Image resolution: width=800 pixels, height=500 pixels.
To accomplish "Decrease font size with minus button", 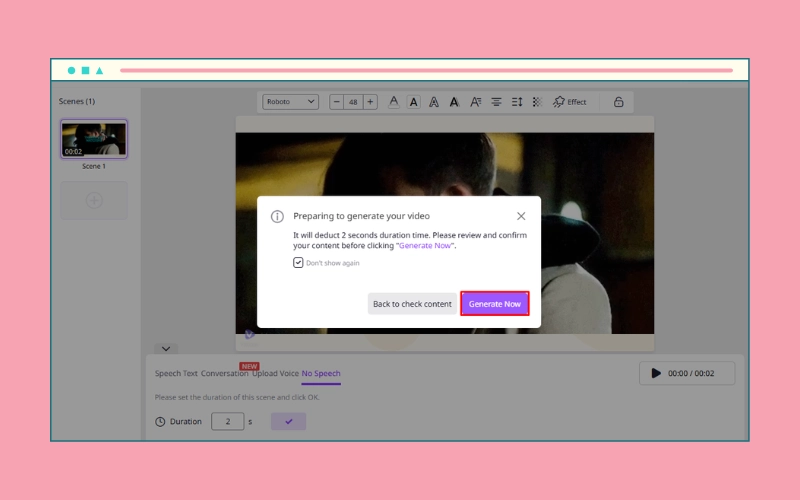I will (336, 102).
